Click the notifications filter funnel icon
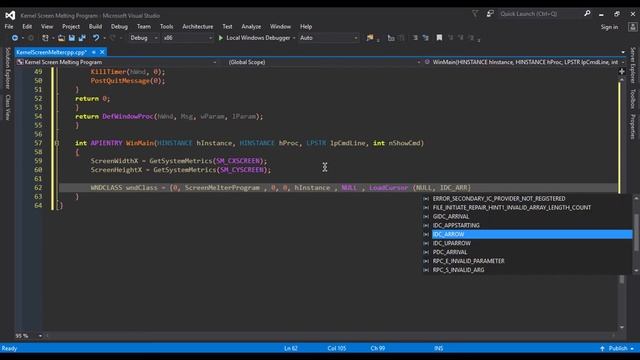The width and height of the screenshot is (640, 360). tap(475, 14)
